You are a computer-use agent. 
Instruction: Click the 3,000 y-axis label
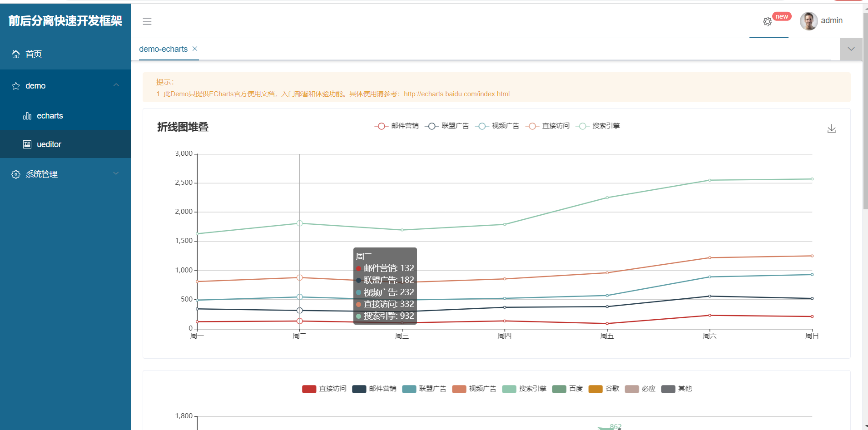tap(184, 153)
